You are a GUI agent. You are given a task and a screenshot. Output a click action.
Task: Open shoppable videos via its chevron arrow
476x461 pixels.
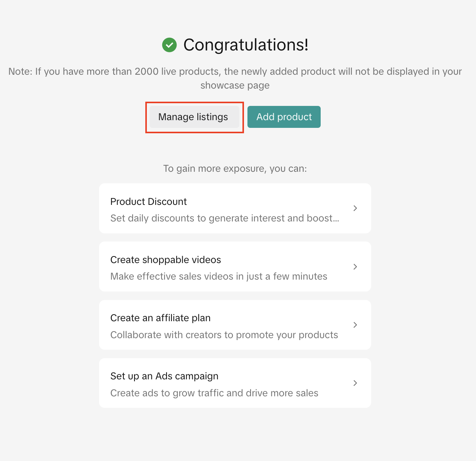point(355,267)
